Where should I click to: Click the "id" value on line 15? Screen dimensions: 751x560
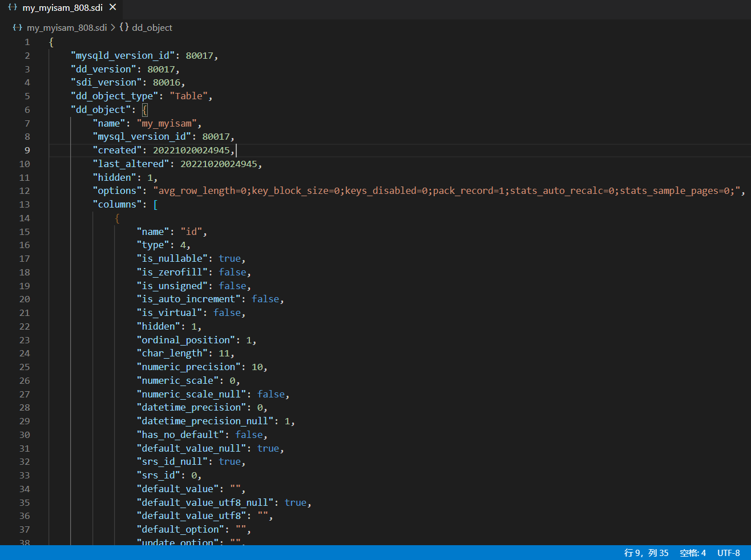tap(192, 232)
